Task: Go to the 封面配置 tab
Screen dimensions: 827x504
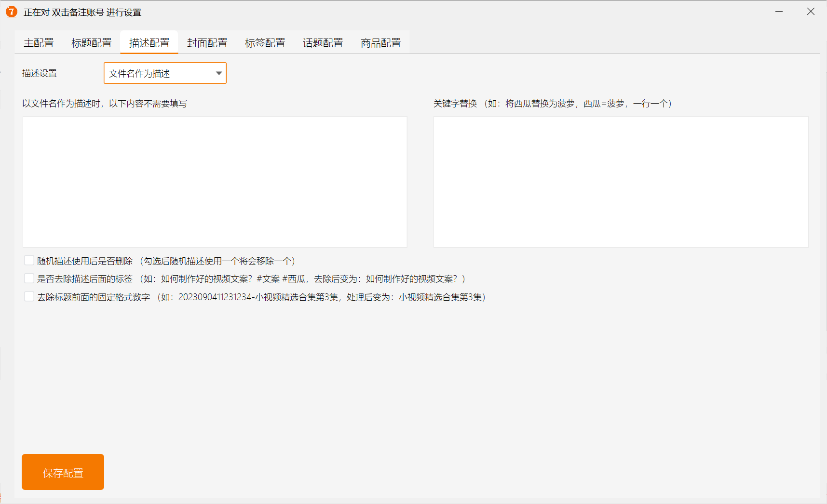Action: [207, 43]
